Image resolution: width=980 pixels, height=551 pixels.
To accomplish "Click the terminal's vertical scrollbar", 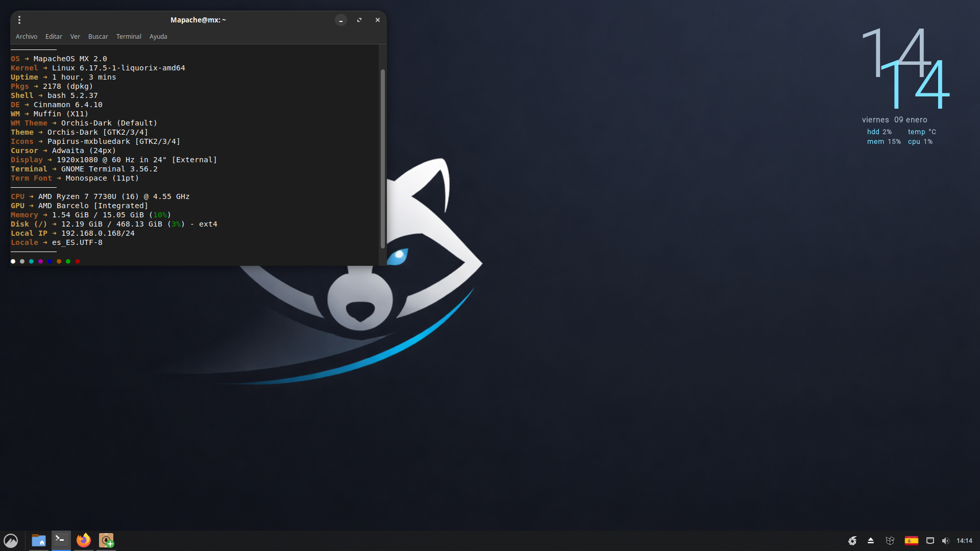I will pos(383,159).
